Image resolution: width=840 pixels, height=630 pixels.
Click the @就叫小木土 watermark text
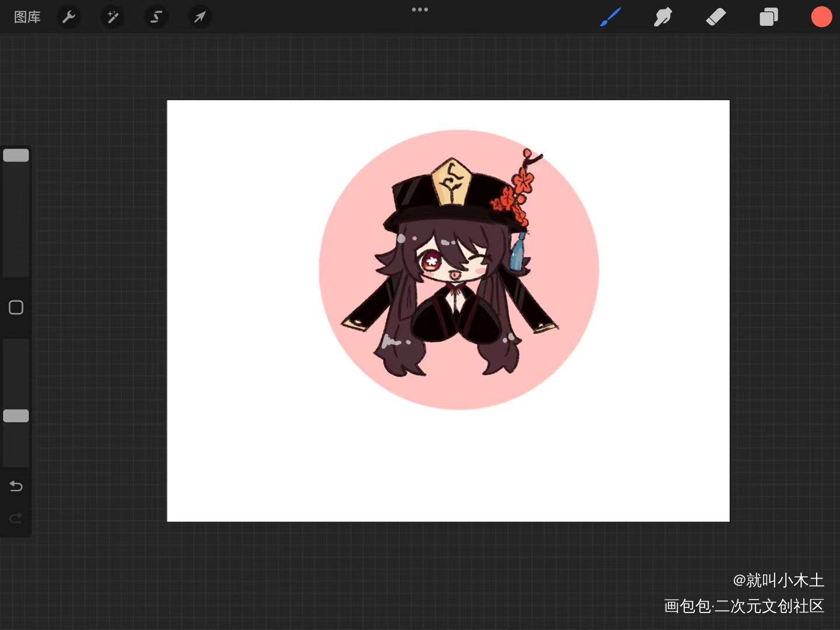point(778,580)
